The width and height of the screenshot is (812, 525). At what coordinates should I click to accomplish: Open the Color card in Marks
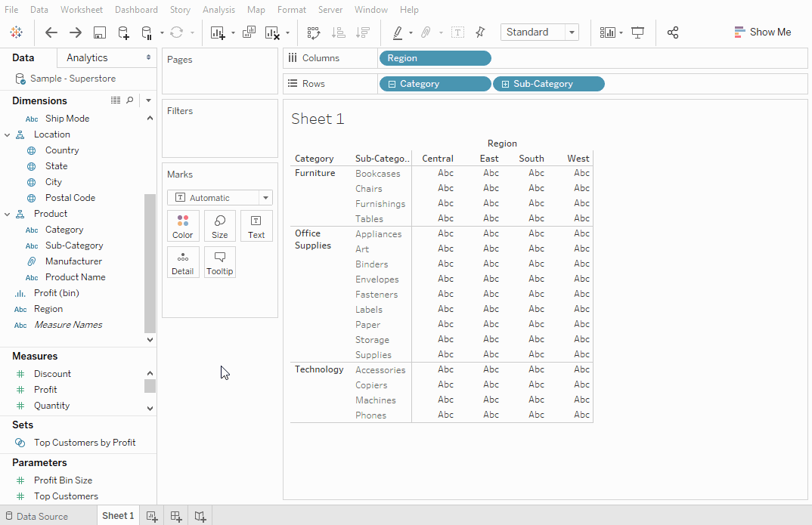[183, 225]
